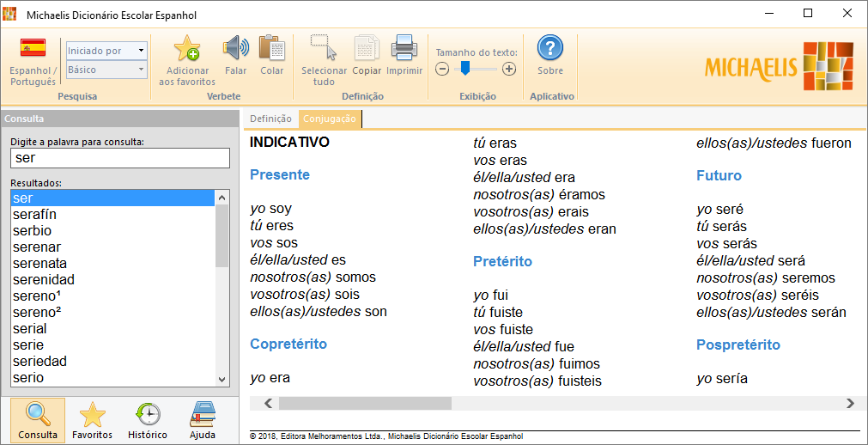868x445 pixels.
Task: Click the 'Presente' tense heading
Action: (x=280, y=175)
